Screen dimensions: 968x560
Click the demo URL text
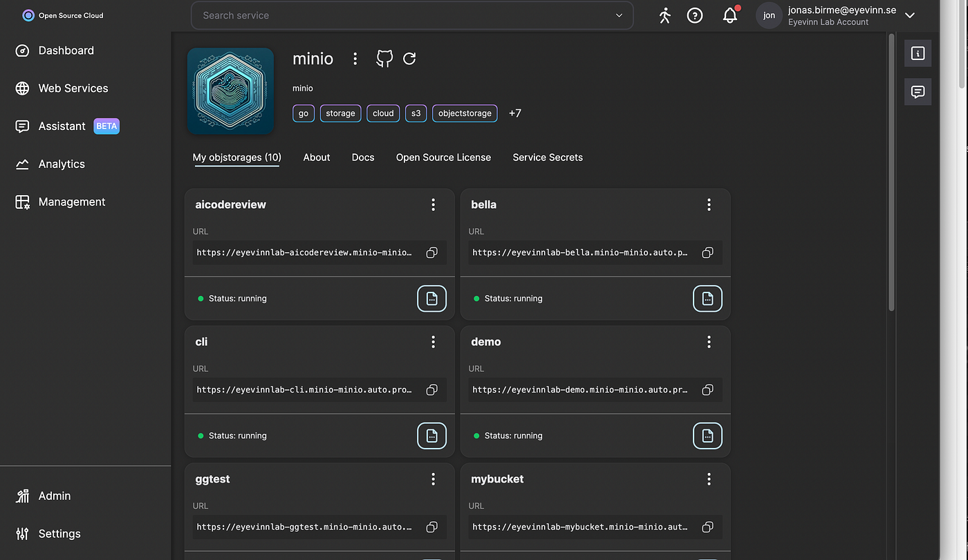[x=580, y=390]
